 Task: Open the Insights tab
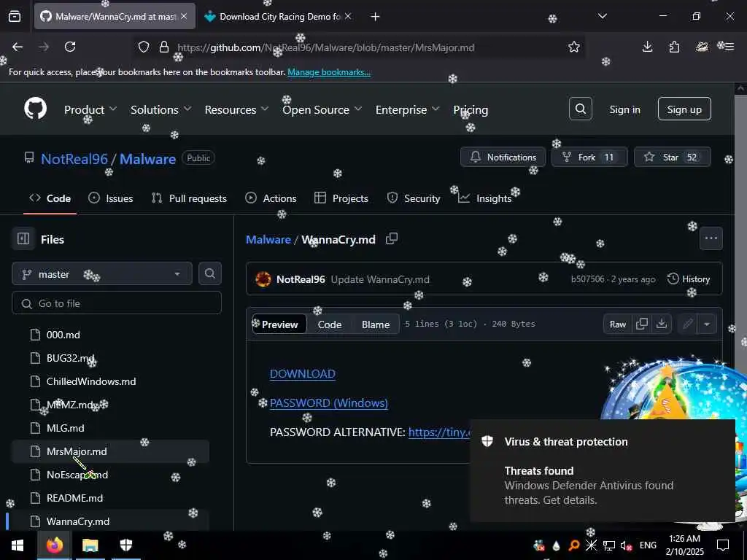click(485, 198)
